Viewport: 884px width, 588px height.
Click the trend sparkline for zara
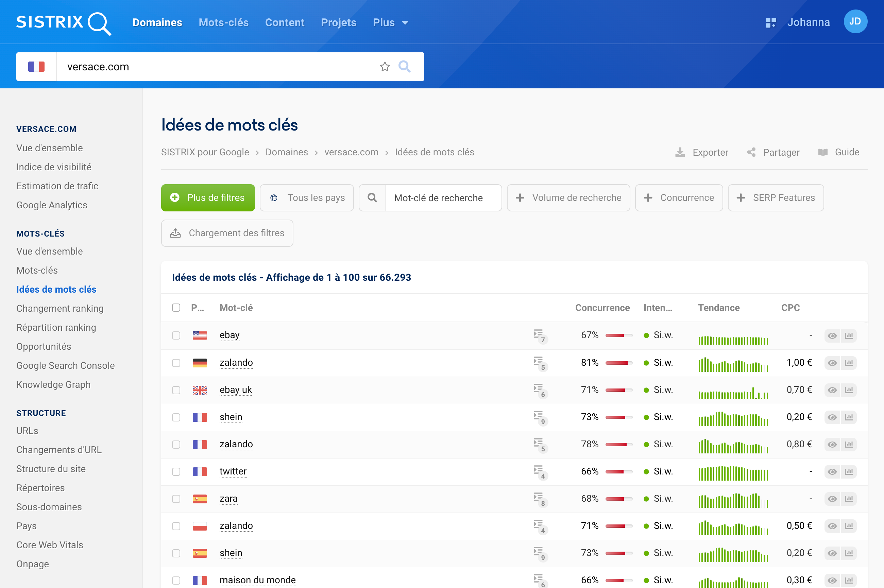(733, 500)
